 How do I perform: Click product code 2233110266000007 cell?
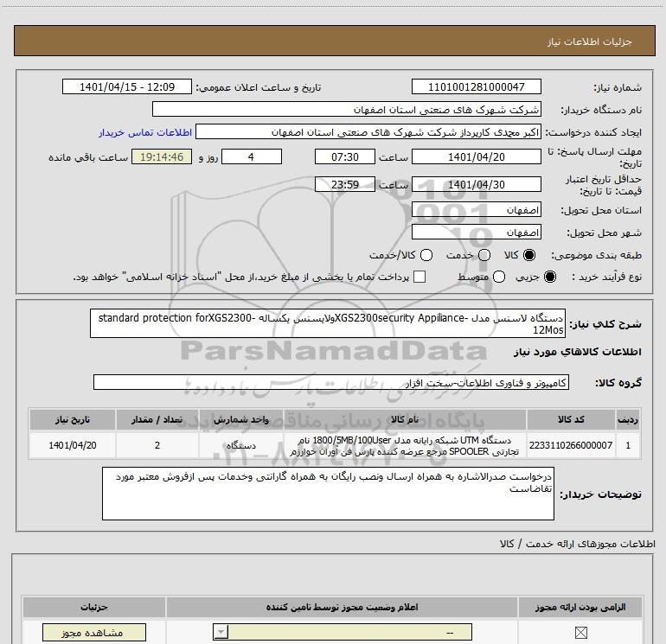(x=571, y=445)
